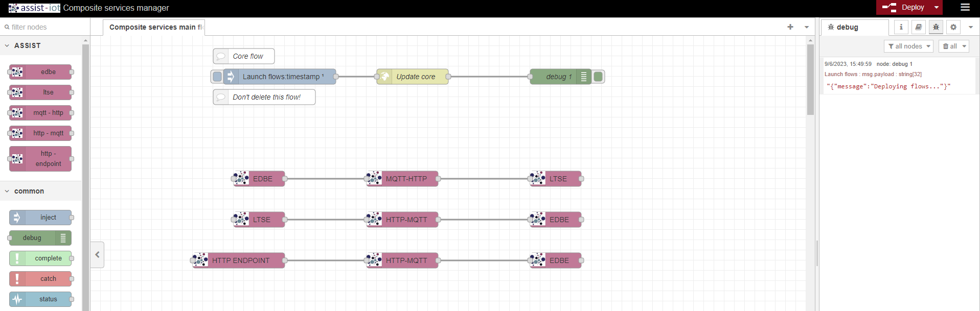Viewport: 980px width, 311px height.
Task: Click the Deploy button
Action: pos(904,7)
